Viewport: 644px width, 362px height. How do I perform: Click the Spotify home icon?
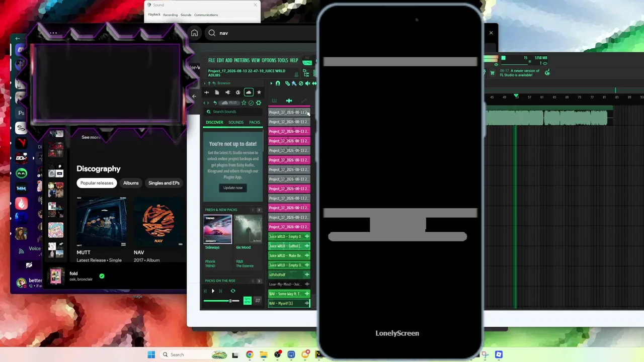coord(194,33)
